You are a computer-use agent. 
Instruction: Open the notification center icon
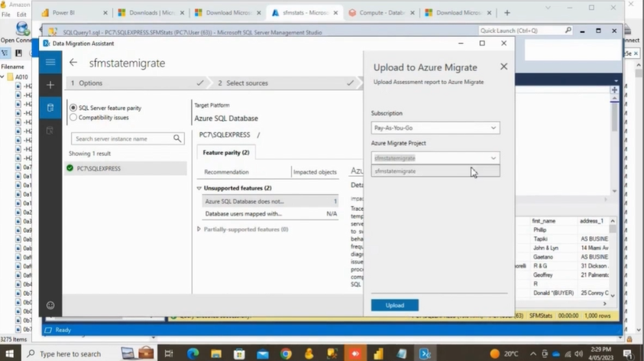click(x=627, y=353)
